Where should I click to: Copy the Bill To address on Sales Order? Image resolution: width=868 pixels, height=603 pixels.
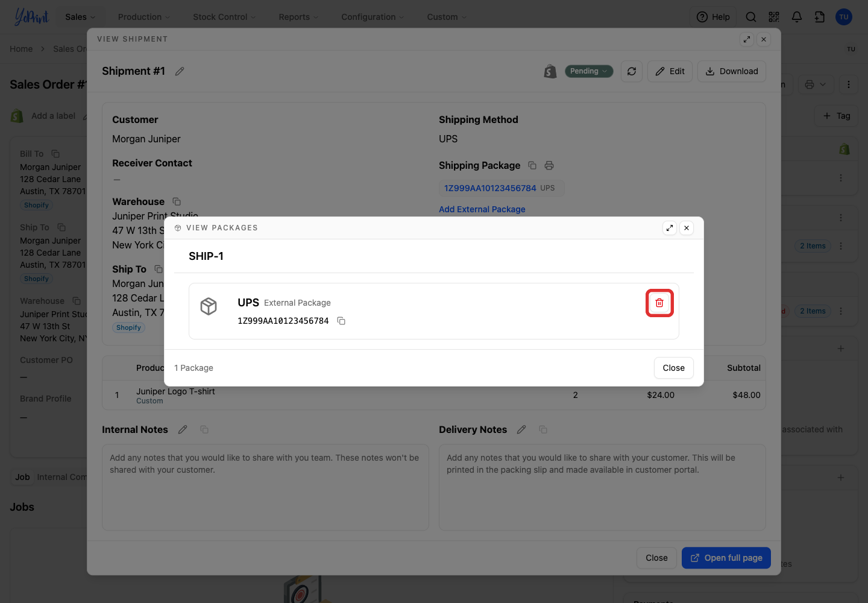click(x=55, y=154)
